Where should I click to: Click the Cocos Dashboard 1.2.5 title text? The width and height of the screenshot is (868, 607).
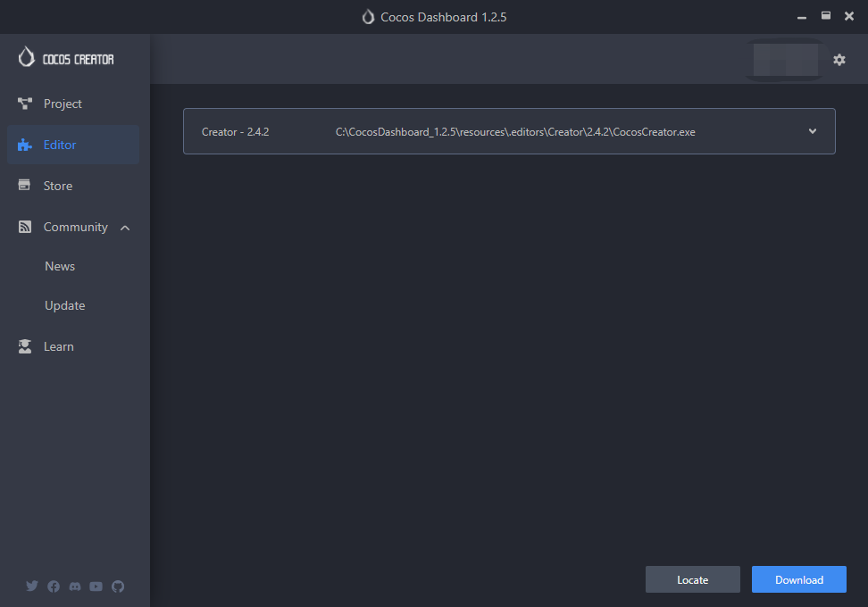pyautogui.click(x=444, y=17)
